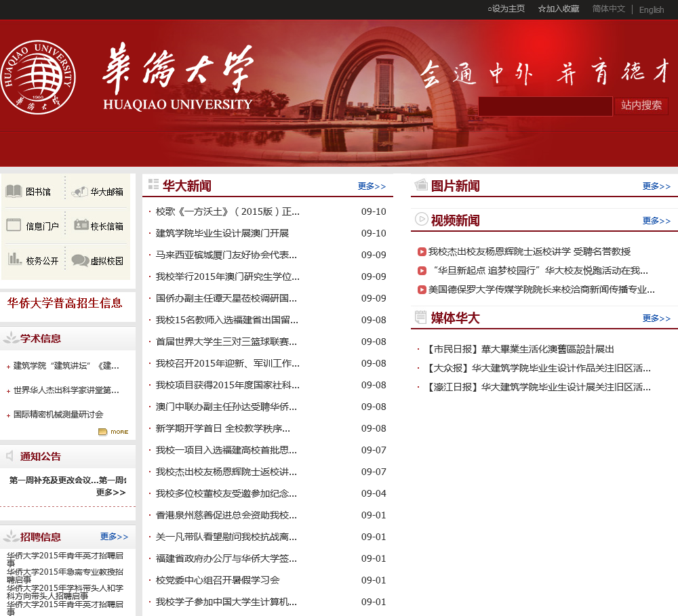Open 世界华人杰出科学家讲堂 academic item
The width and height of the screenshot is (678, 616).
point(66,390)
